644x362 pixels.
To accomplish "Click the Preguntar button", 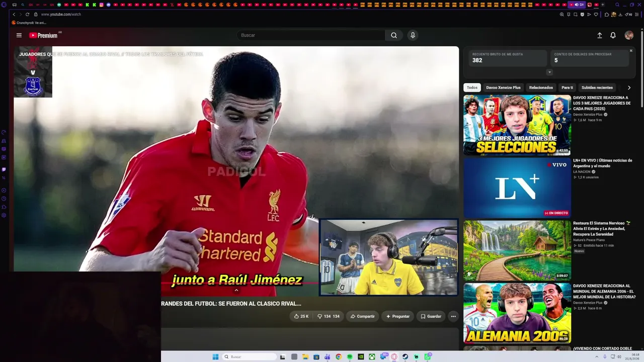I will pyautogui.click(x=397, y=316).
